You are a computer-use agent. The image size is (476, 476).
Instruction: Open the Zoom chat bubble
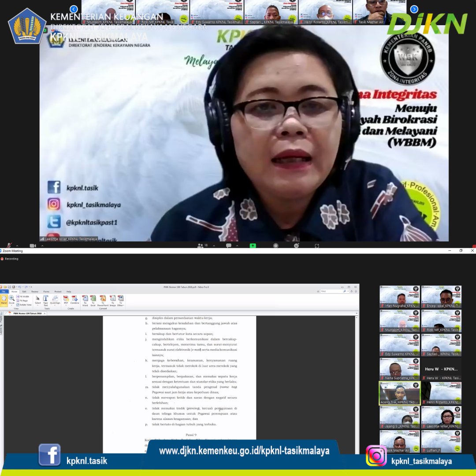(x=229, y=245)
